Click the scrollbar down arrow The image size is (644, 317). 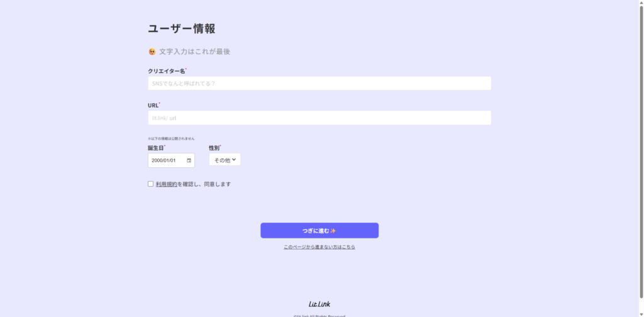point(640,313)
